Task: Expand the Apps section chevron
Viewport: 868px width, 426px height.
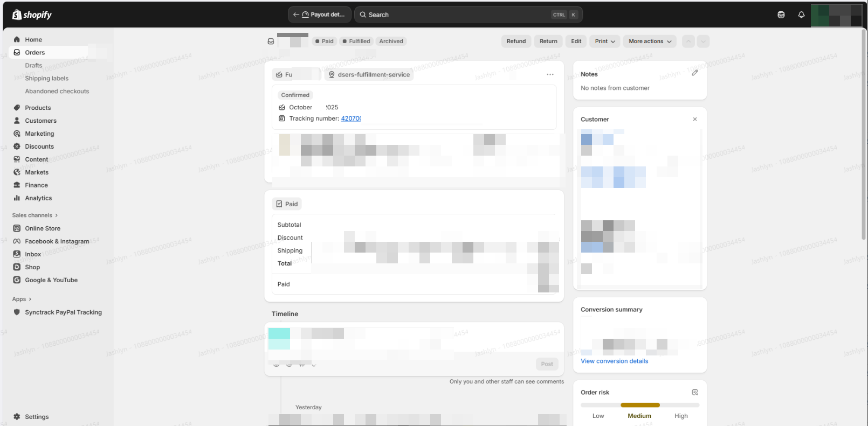Action: click(x=30, y=299)
